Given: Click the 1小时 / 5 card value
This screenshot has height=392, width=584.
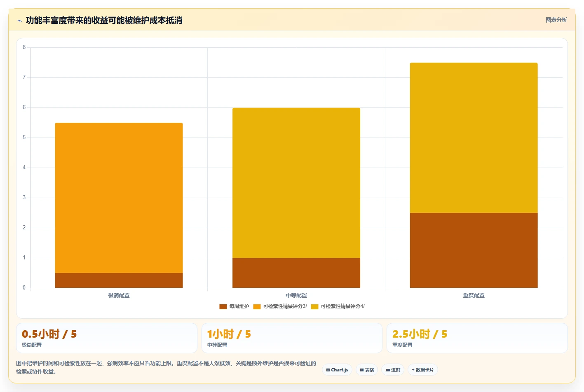Looking at the screenshot, I should click(x=229, y=334).
